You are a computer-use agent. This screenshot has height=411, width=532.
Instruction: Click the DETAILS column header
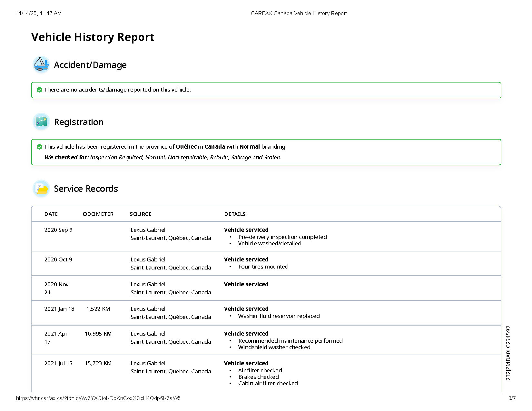point(235,214)
